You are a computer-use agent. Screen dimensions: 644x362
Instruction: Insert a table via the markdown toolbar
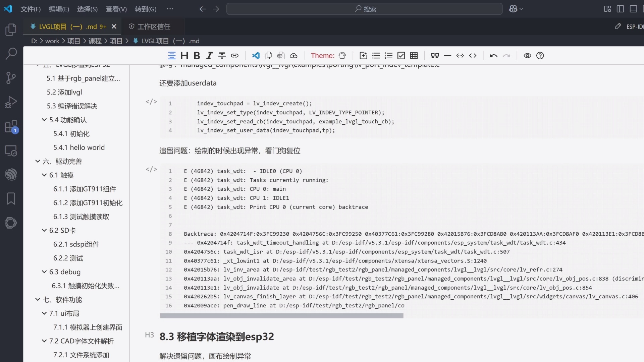pyautogui.click(x=414, y=56)
